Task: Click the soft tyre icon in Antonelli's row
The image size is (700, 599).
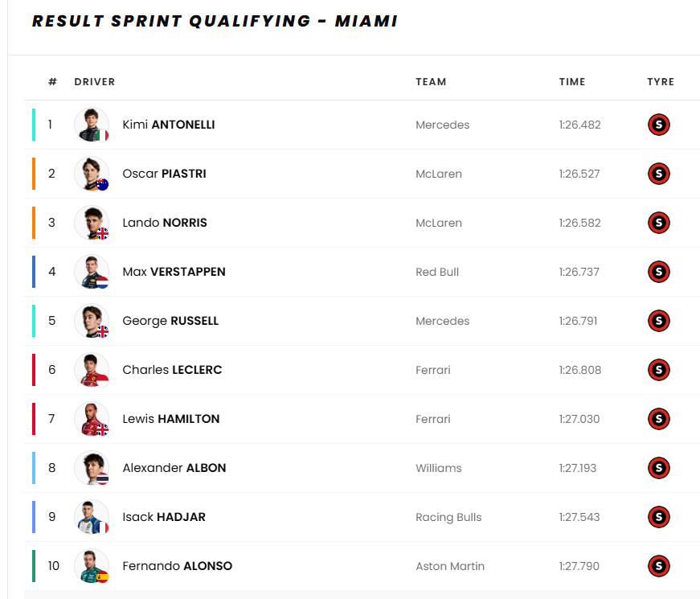Action: point(658,125)
